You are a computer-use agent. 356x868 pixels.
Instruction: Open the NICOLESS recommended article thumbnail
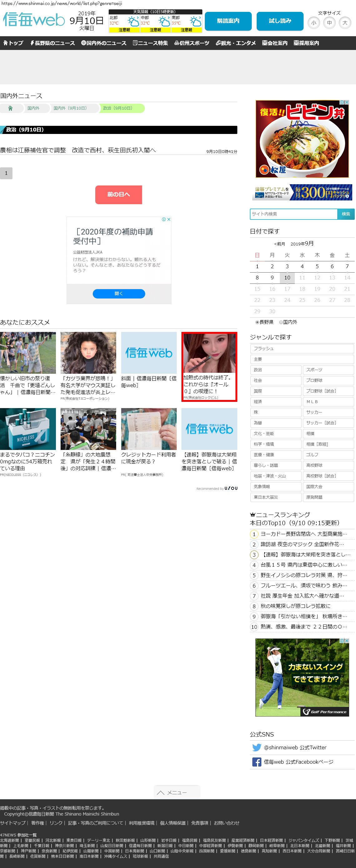click(x=28, y=429)
